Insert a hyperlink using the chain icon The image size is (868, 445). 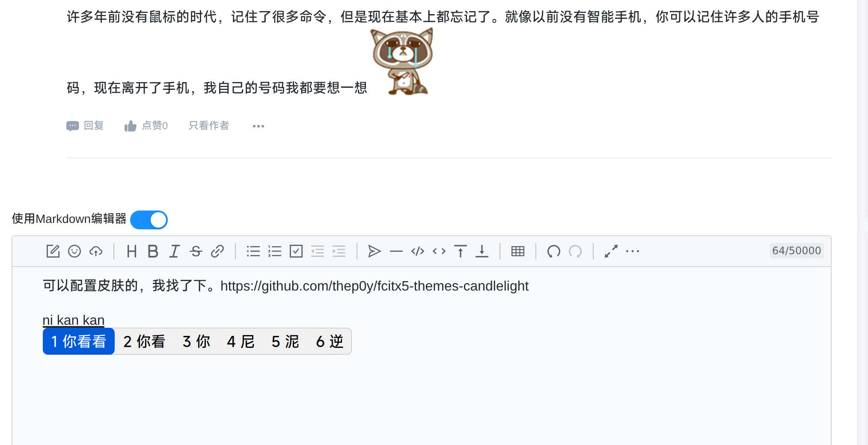coord(217,251)
